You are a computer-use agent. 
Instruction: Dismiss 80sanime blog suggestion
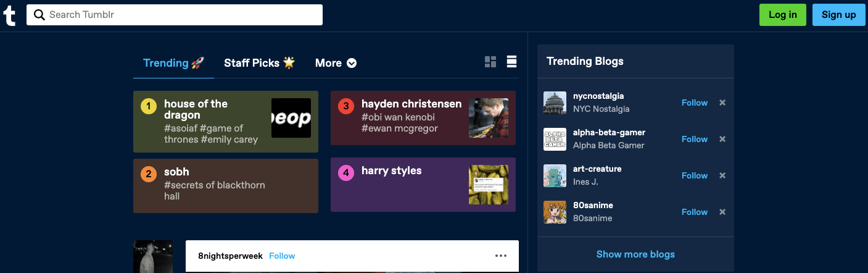tap(722, 212)
